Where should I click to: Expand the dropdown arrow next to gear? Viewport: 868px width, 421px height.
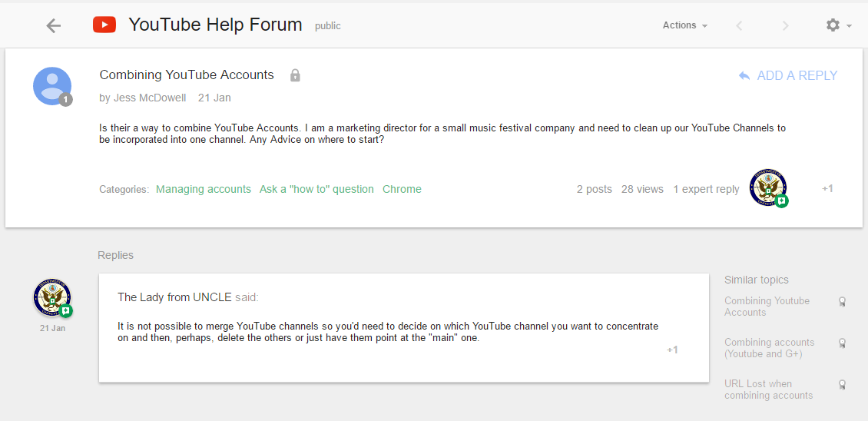tap(850, 26)
